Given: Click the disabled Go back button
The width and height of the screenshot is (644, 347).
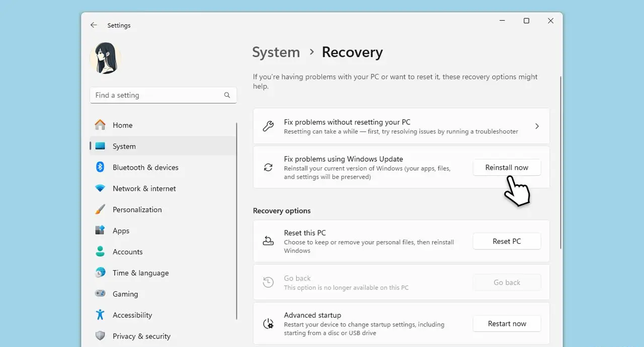Looking at the screenshot, I should [x=507, y=283].
